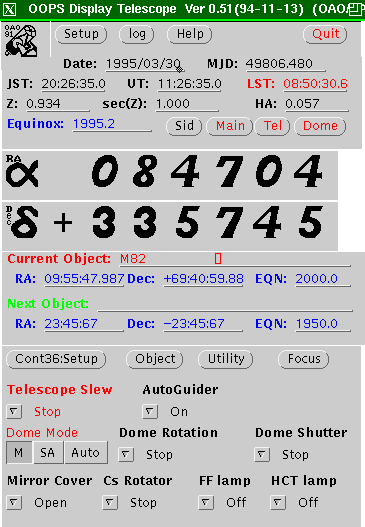Click the MJD field 49806.480

(285, 64)
